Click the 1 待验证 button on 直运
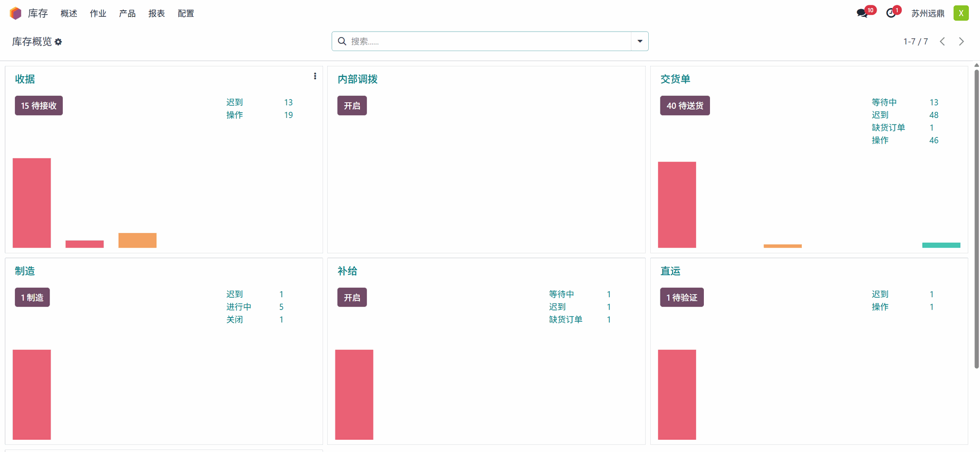The width and height of the screenshot is (980, 452). tap(681, 297)
